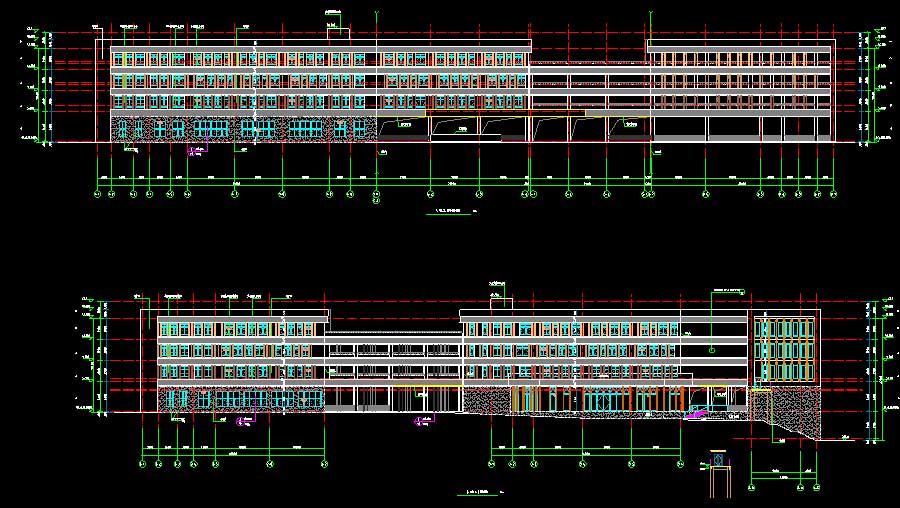Click the magenta car symbol in lower elevation
The width and height of the screenshot is (900, 508).
[x=697, y=412]
